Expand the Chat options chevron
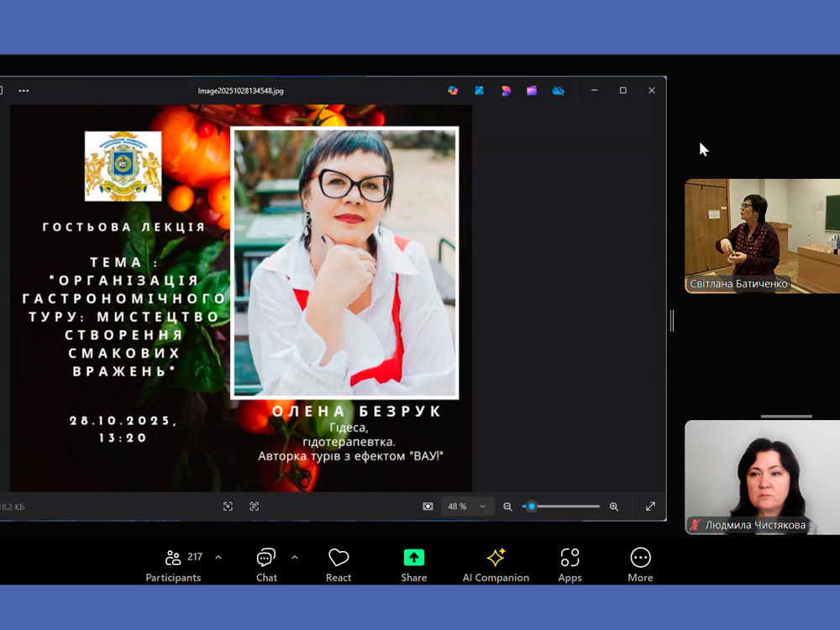The height and width of the screenshot is (630, 840). click(x=295, y=557)
